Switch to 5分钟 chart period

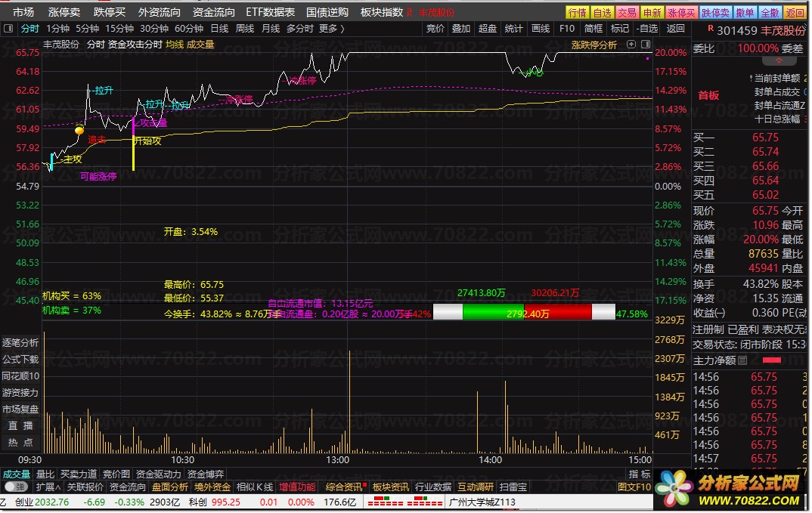point(87,29)
